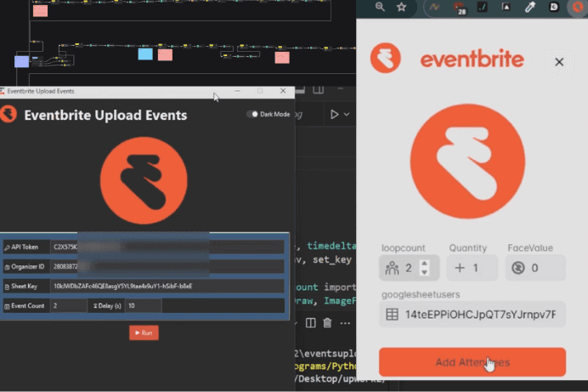Viewport: 588px width, 392px height.
Task: Open the terminal panel ellipsis more menu
Action: (x=345, y=323)
